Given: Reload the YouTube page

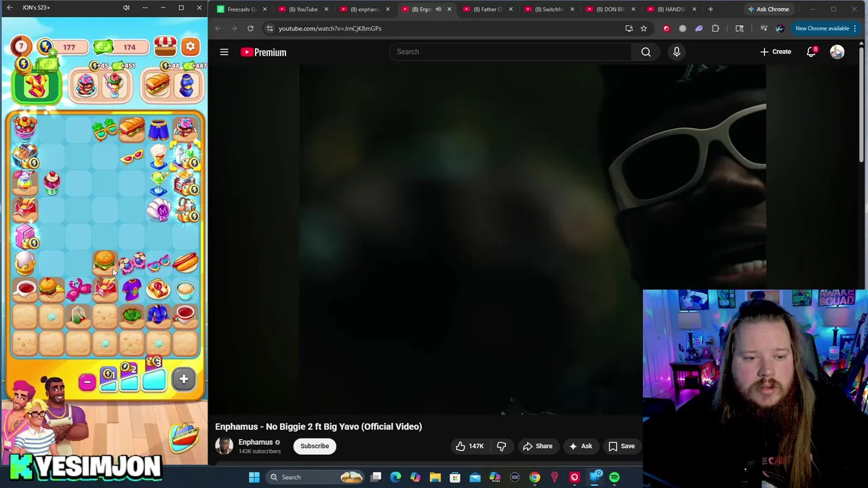Looking at the screenshot, I should tap(250, 28).
